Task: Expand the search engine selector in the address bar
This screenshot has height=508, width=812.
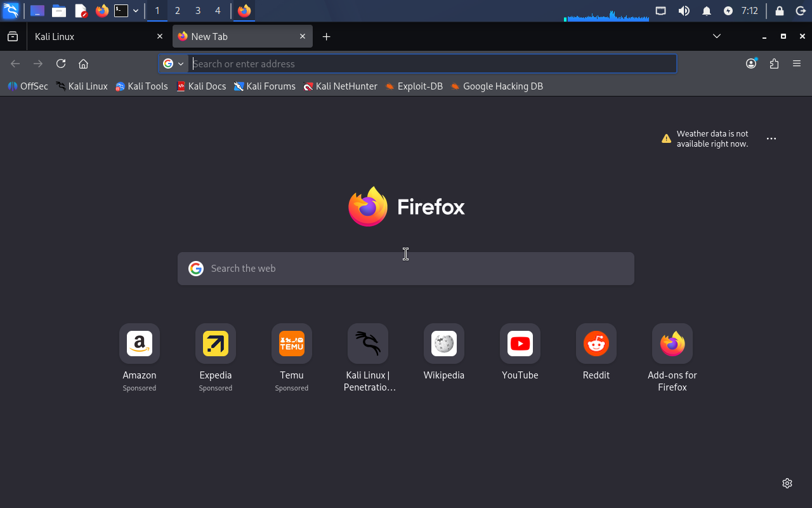Action: pyautogui.click(x=173, y=63)
